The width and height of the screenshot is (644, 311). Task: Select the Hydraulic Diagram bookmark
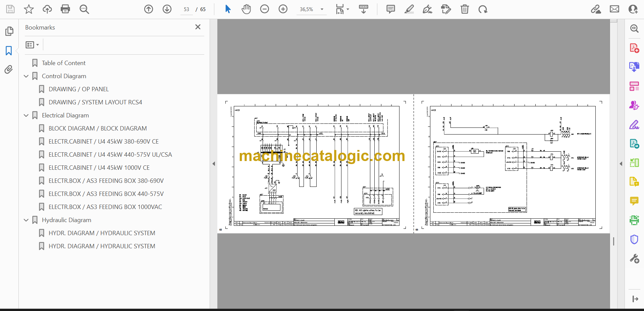(x=66, y=220)
